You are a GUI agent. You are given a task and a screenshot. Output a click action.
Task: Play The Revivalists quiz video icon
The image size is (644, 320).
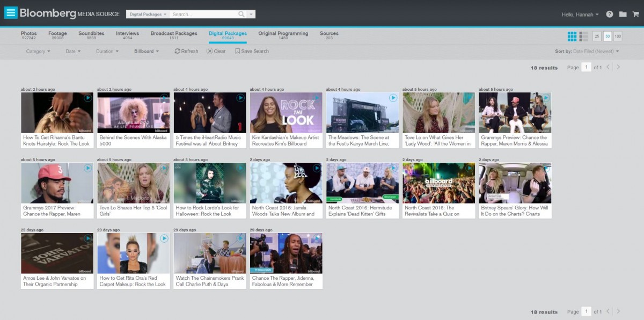469,168
